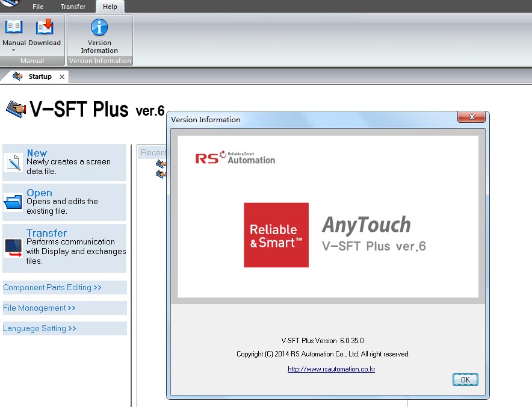Click the Open existing file folder icon
The width and height of the screenshot is (532, 407).
[13, 202]
